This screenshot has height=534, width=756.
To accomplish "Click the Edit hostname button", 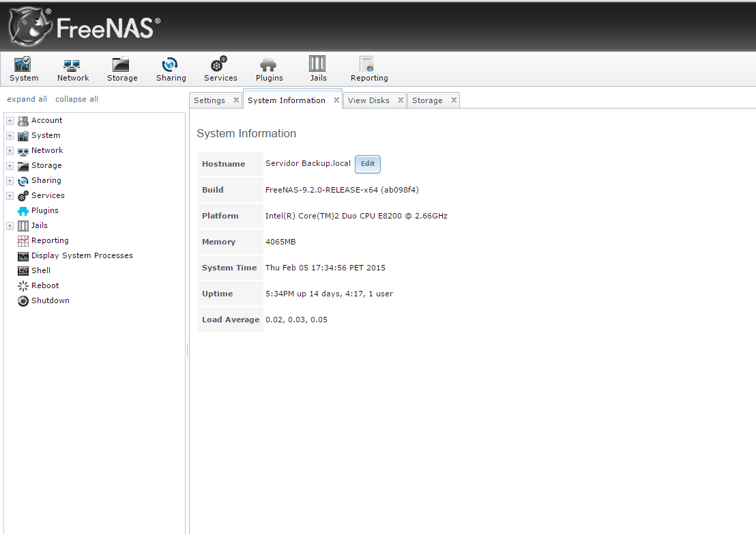I will 367,163.
